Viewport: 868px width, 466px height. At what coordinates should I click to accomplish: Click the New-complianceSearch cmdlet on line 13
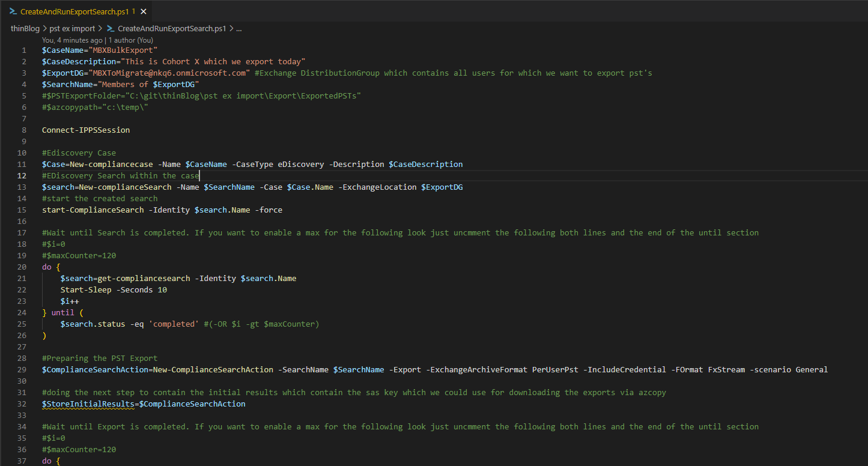click(x=125, y=187)
